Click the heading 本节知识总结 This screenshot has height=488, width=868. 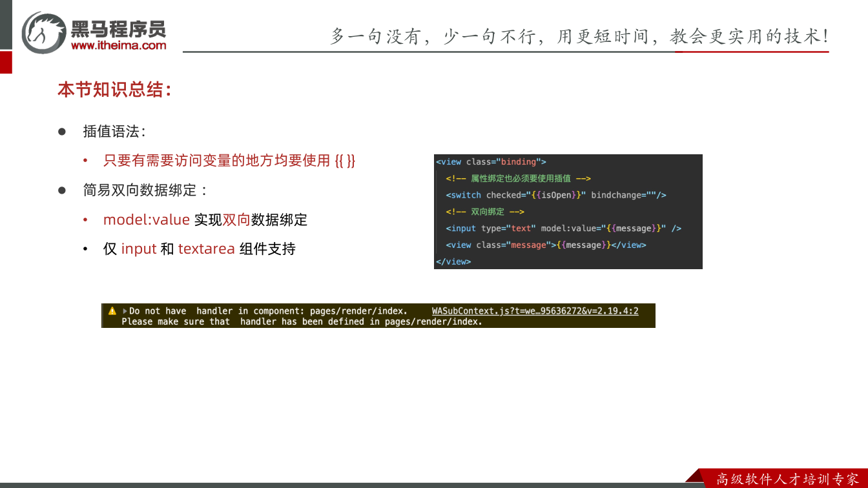tap(114, 90)
